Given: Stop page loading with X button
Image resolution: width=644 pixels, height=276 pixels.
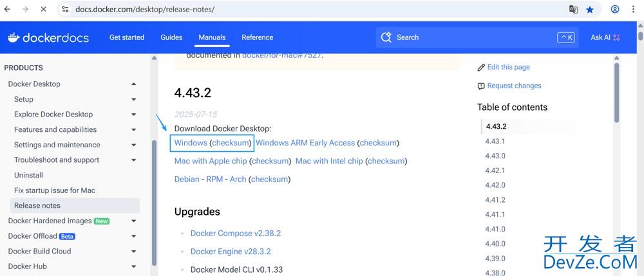Looking at the screenshot, I should pyautogui.click(x=43, y=10).
